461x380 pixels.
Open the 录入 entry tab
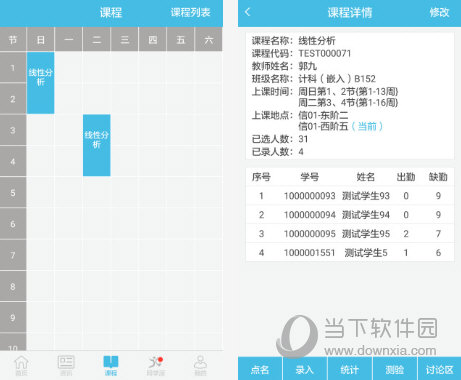coord(305,369)
